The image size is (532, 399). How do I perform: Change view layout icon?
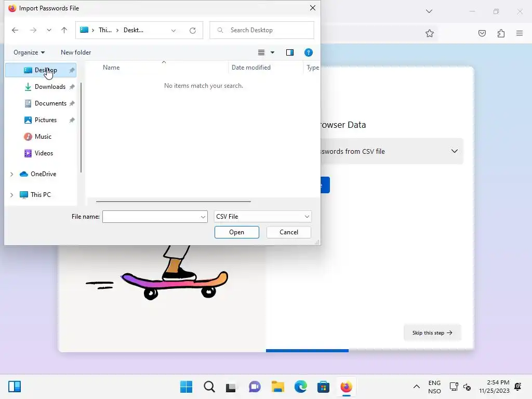click(261, 52)
